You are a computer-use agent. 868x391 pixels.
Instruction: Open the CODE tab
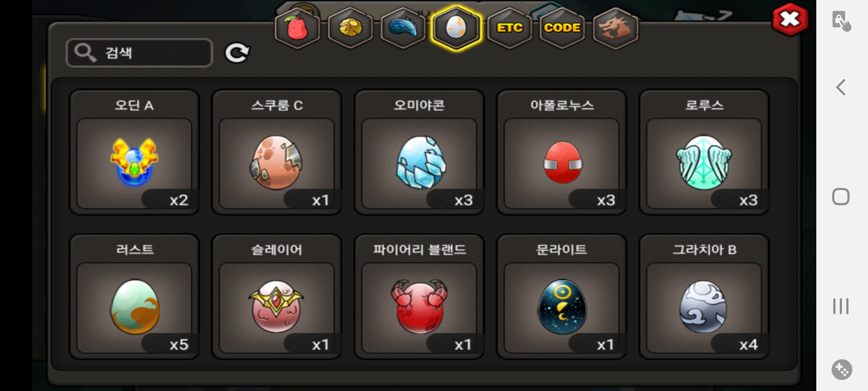click(x=562, y=28)
